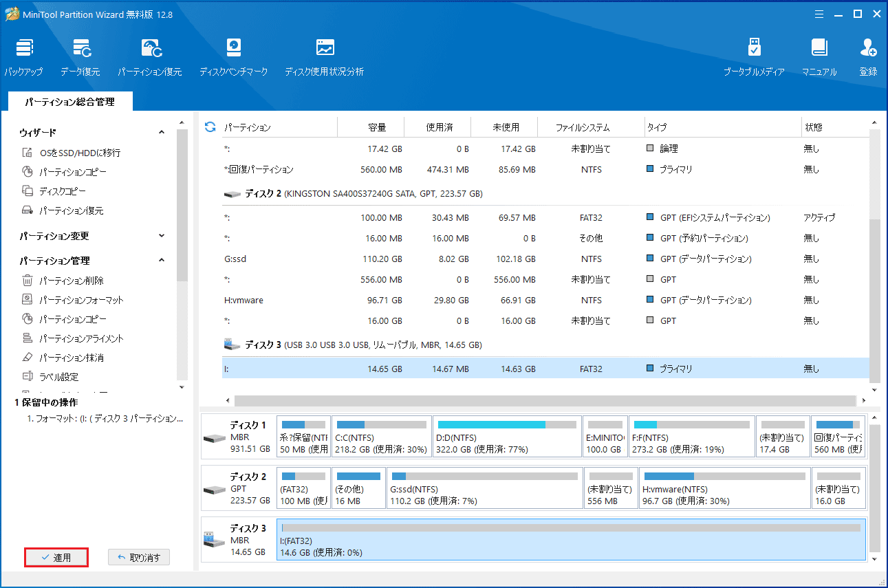
Task: Select G:ssd(NTFS) block in disk map
Action: pos(484,488)
